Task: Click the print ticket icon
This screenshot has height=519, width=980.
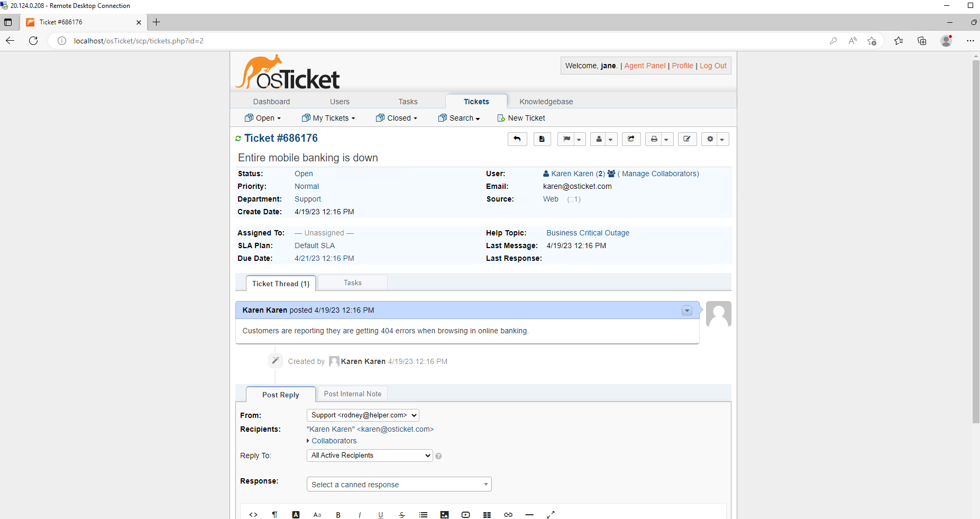Action: pyautogui.click(x=654, y=139)
